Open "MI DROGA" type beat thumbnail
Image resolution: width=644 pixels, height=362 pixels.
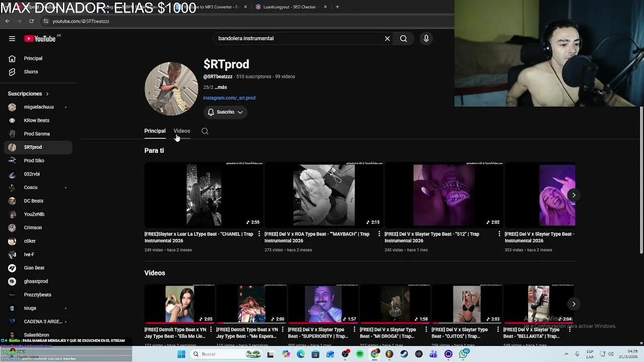(395, 304)
